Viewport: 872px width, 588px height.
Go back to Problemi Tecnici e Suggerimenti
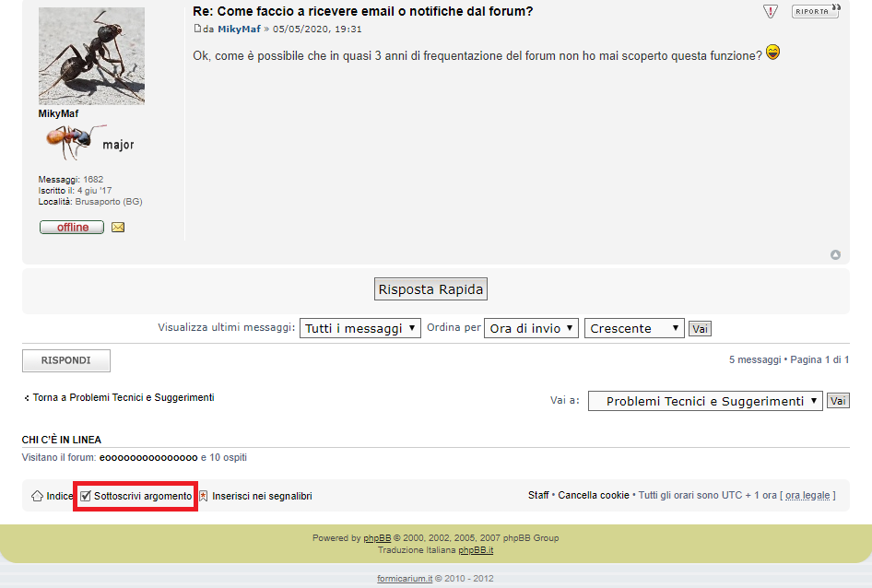(122, 397)
